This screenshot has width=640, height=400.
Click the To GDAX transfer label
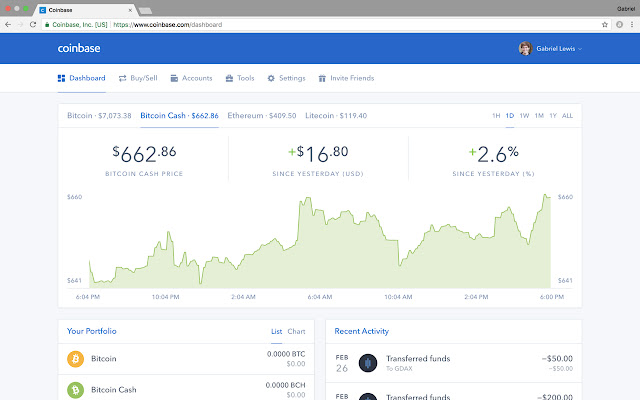coord(399,369)
